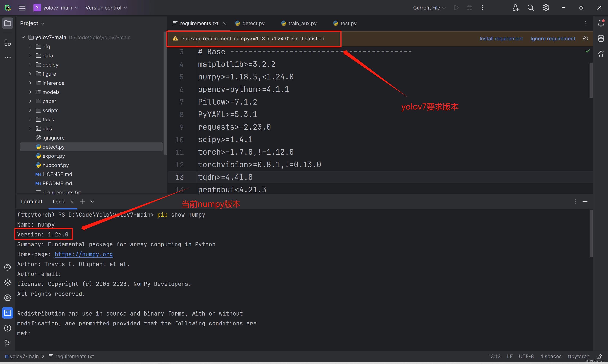
Task: Open the Database tool window
Action: click(601, 38)
